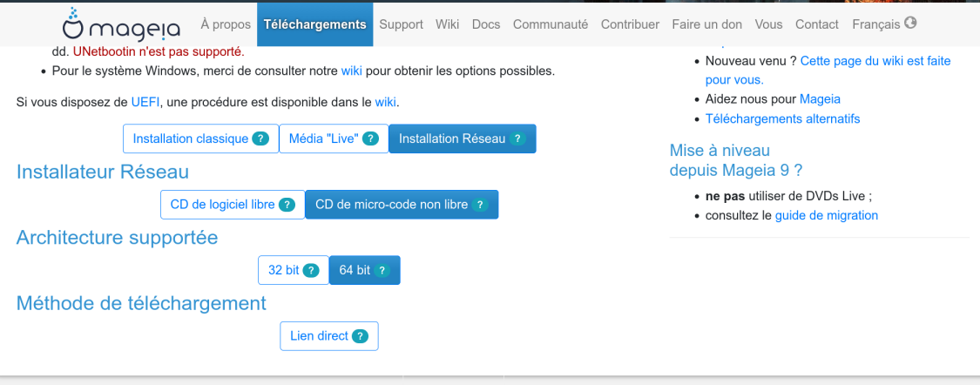980x385 pixels.
Task: Open Téléchargements alternatifs link
Action: pyautogui.click(x=782, y=118)
